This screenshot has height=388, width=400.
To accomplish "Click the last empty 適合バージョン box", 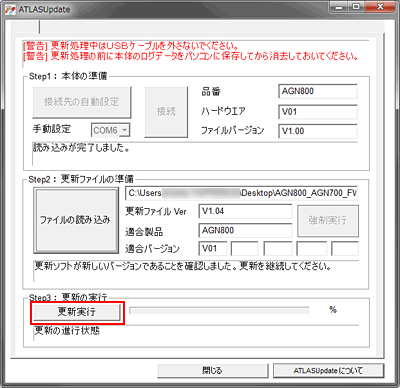I will [x=345, y=249].
